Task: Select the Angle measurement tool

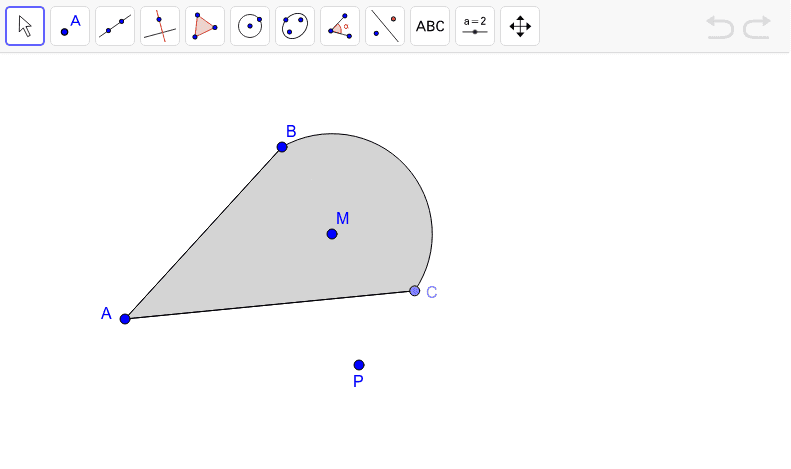Action: (x=340, y=26)
